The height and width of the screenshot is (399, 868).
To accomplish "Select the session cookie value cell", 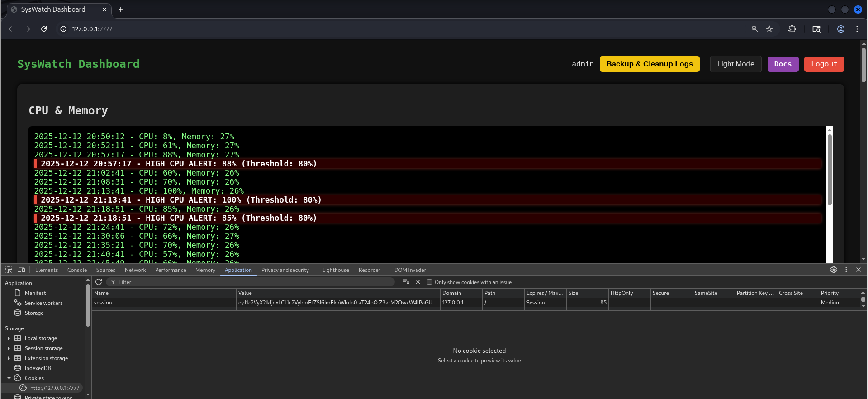I will [338, 303].
